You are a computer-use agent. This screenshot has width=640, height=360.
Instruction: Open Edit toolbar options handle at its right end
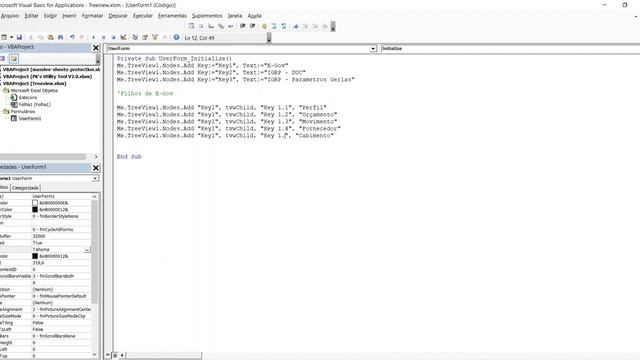333,27
